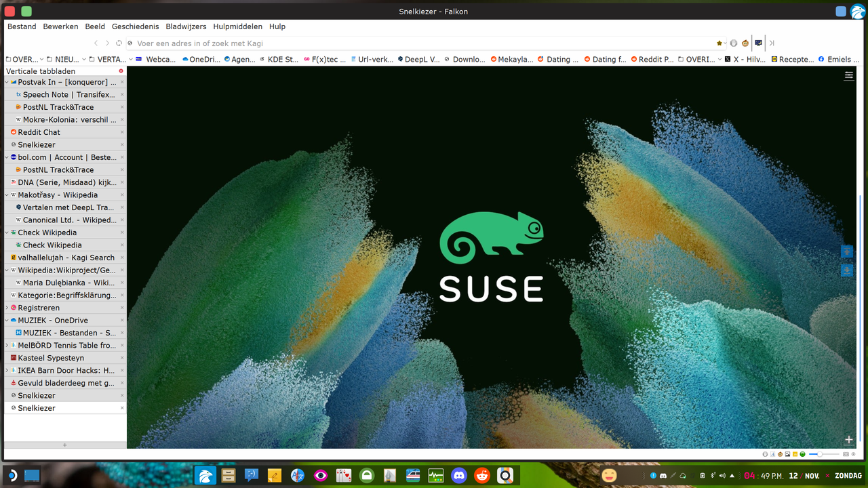This screenshot has width=868, height=488.
Task: Click the SUSE chameleon logo
Action: pyautogui.click(x=492, y=238)
